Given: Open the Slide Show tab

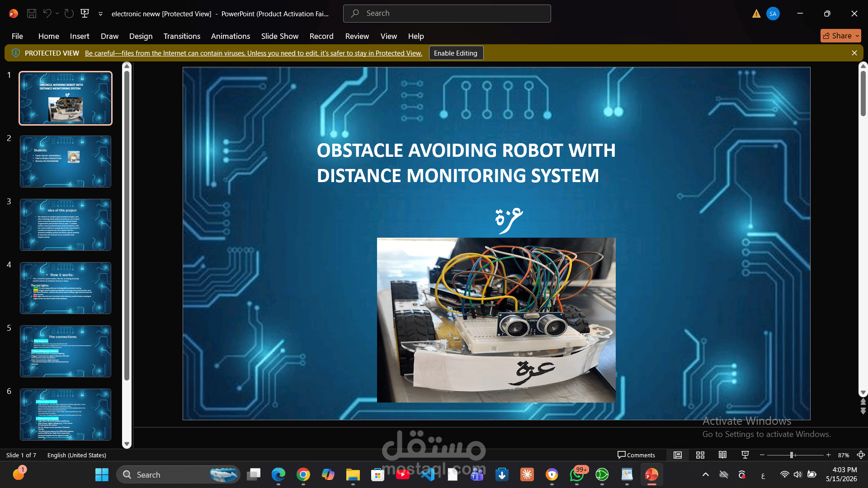Looking at the screenshot, I should coord(280,36).
